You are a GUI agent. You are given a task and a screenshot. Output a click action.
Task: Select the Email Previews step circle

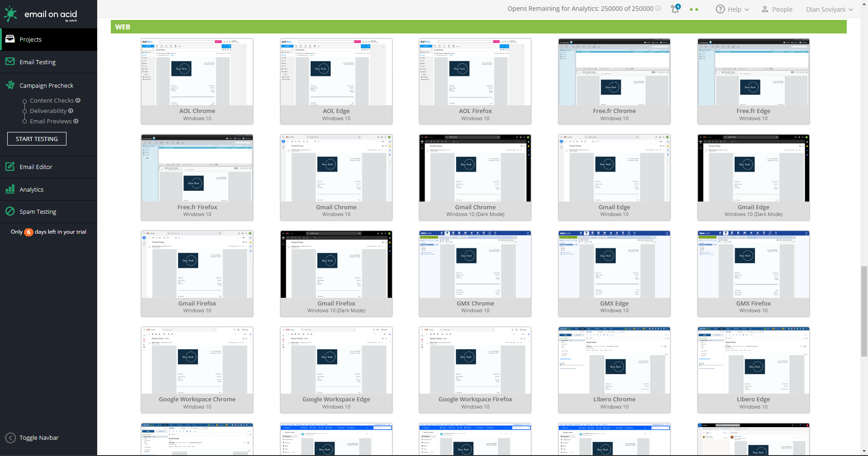coord(25,121)
